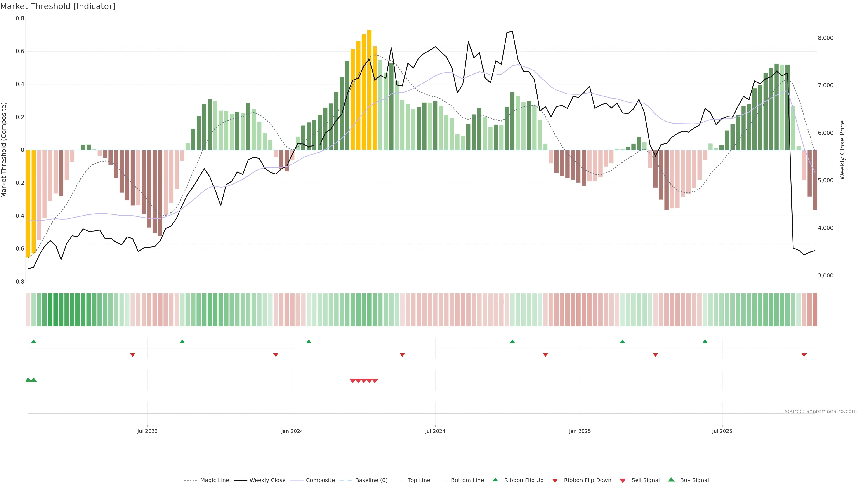The height and width of the screenshot is (488, 868).
Task: Click the Jan 2025 x-axis label
Action: [580, 431]
